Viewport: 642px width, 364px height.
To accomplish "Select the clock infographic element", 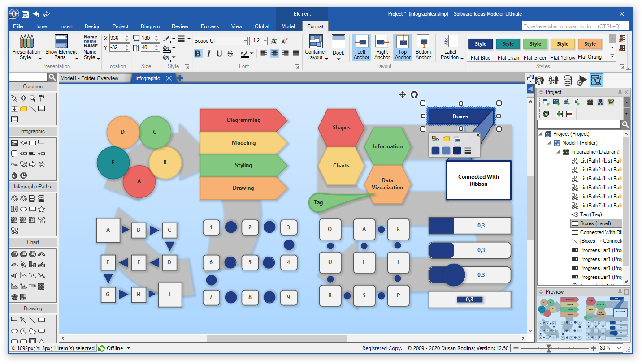I will [23, 175].
